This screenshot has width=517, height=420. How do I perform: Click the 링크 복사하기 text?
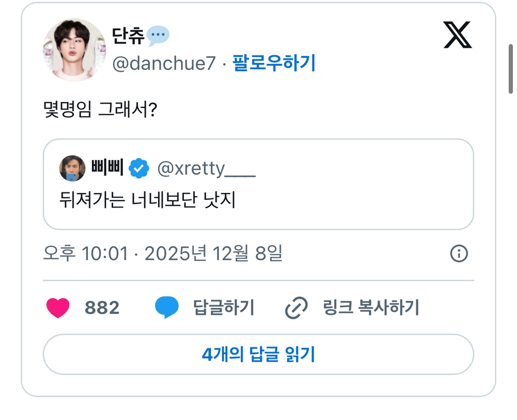(371, 307)
